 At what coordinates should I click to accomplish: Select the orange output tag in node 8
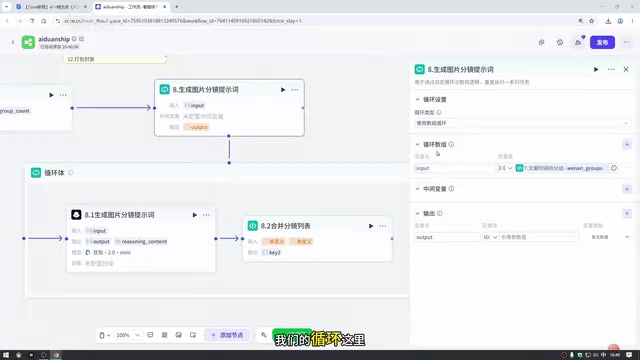point(196,127)
